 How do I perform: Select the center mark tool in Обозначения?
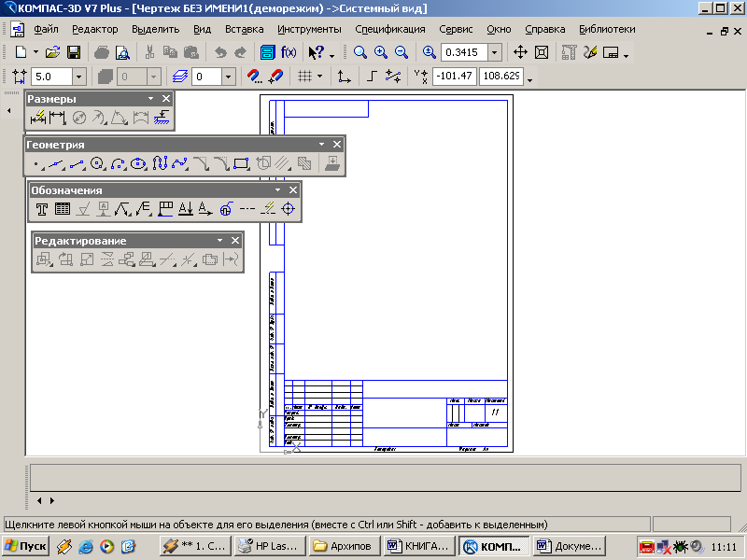(x=289, y=209)
